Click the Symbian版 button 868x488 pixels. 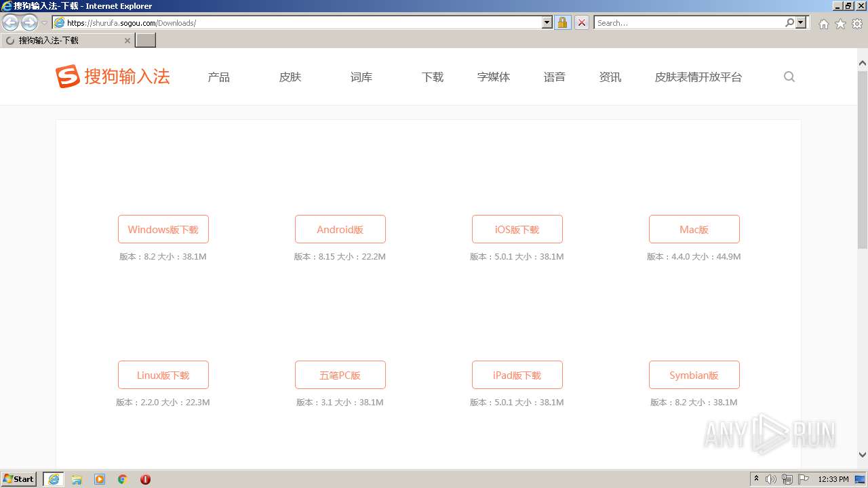tap(694, 375)
